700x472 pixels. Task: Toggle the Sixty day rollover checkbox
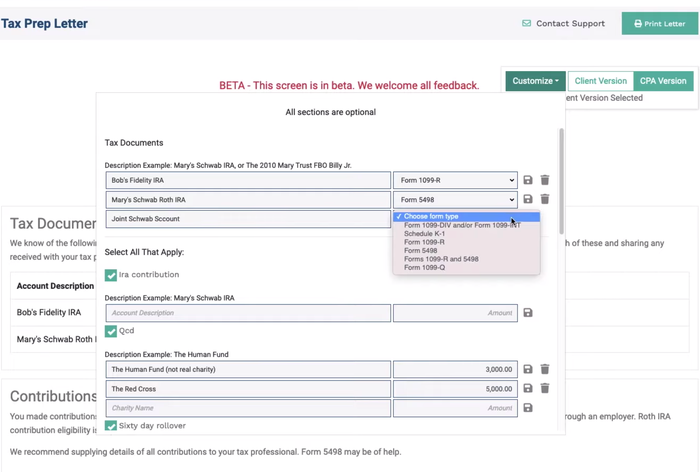[x=111, y=426]
